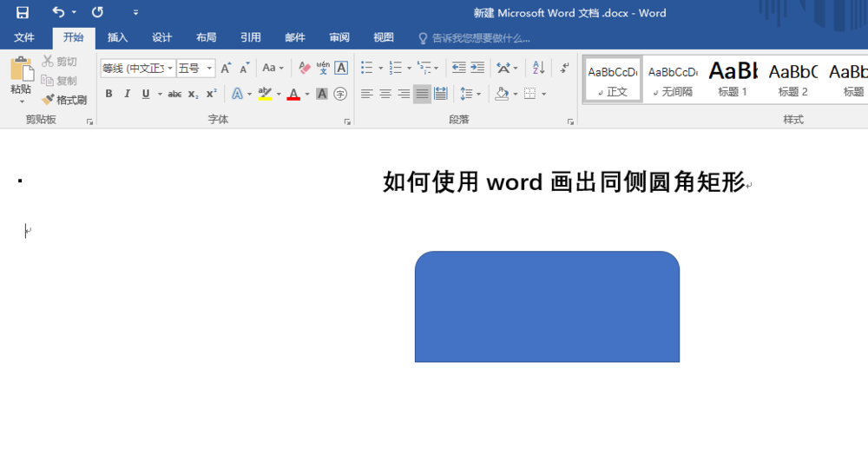The width and height of the screenshot is (868, 467).
Task: Apply numbered list
Action: click(x=395, y=68)
